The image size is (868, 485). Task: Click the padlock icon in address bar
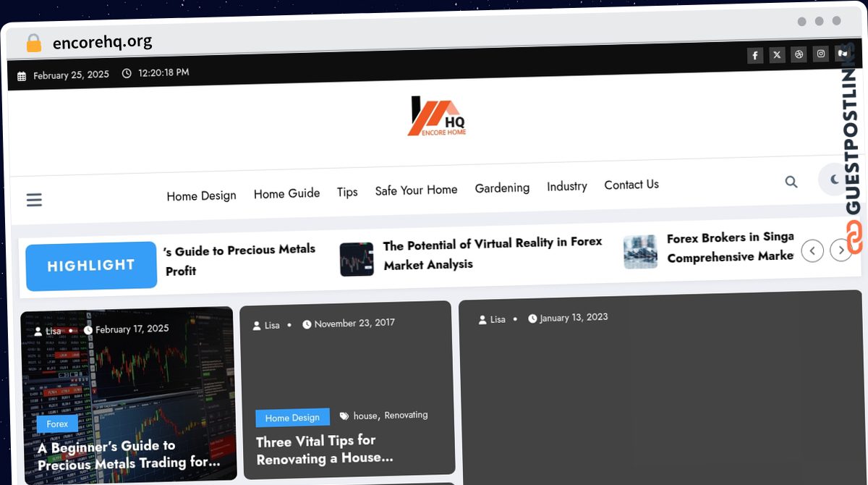[x=33, y=43]
